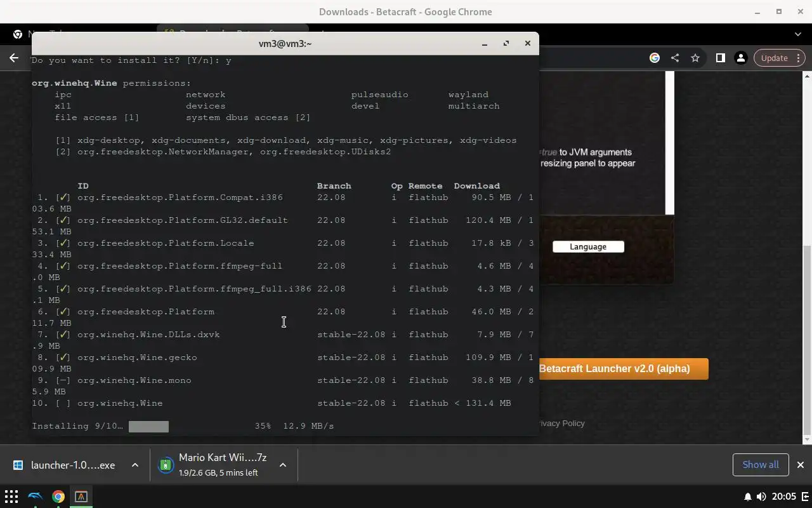Viewport: 812px width, 508px height.
Task: Open options for Mario Kart Wii download
Action: coord(283,465)
